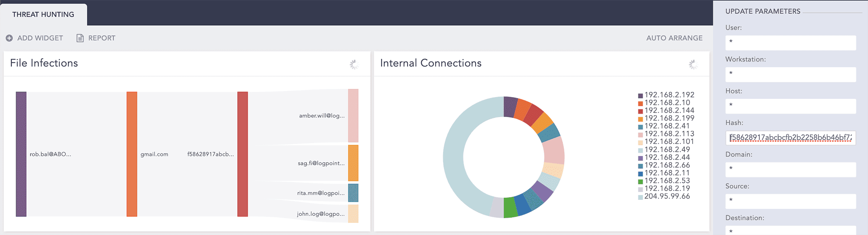868x235 pixels.
Task: Click the pink donut chart segment
Action: click(x=553, y=151)
